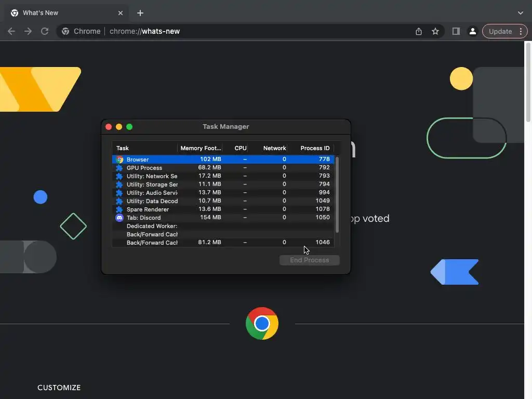Select the Tab: Discord row

point(223,218)
